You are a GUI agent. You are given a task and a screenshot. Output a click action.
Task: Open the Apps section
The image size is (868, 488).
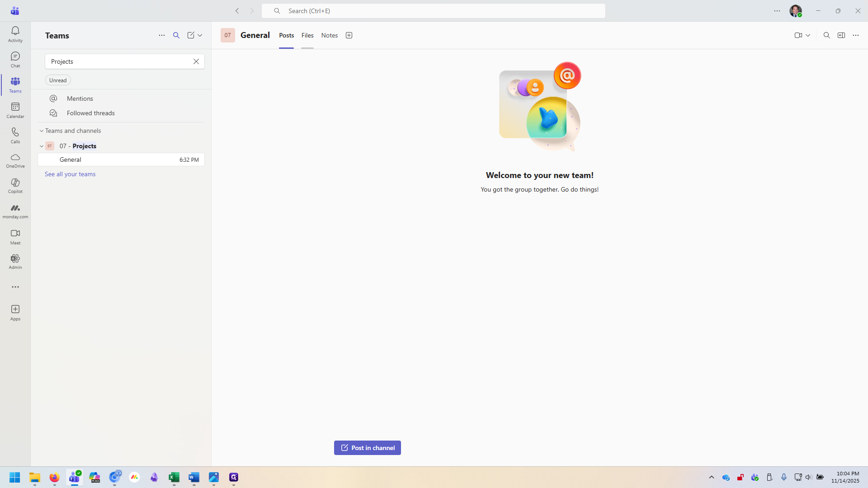15,312
